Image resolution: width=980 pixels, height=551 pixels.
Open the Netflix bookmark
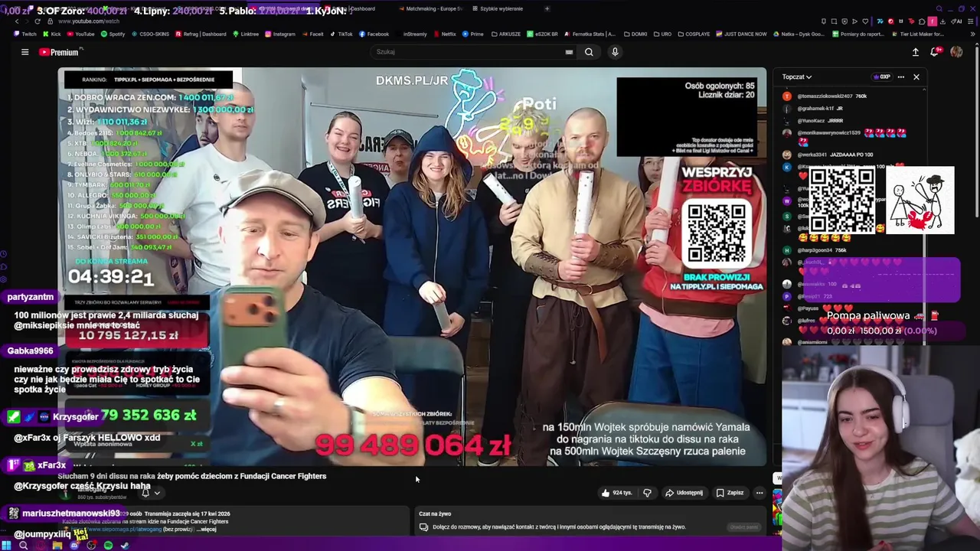(x=445, y=34)
